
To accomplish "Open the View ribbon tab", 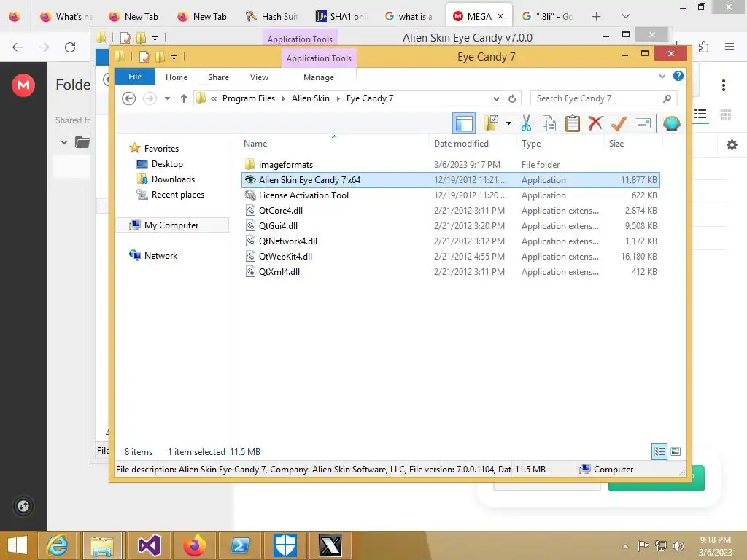I will click(x=259, y=77).
